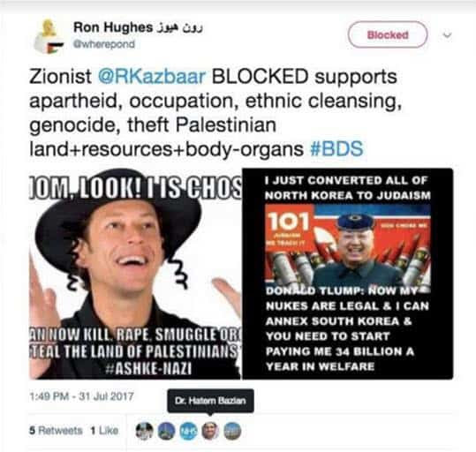Screen dimensions: 476x452
Task: Open the left attached image with the man in black hat
Action: click(x=135, y=274)
